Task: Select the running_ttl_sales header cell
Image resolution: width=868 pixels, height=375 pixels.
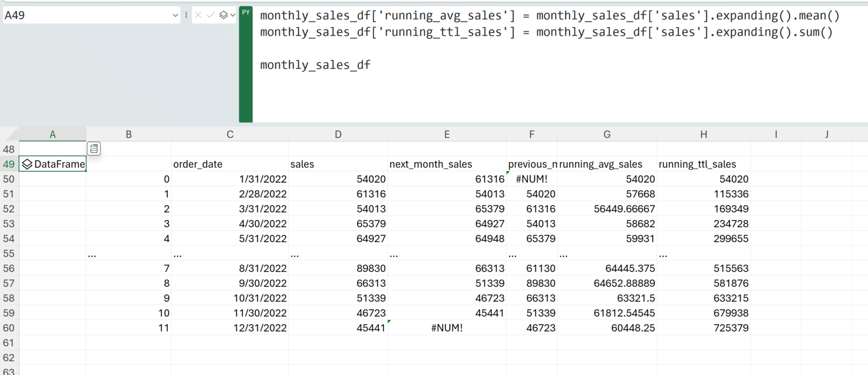Action: (703, 165)
